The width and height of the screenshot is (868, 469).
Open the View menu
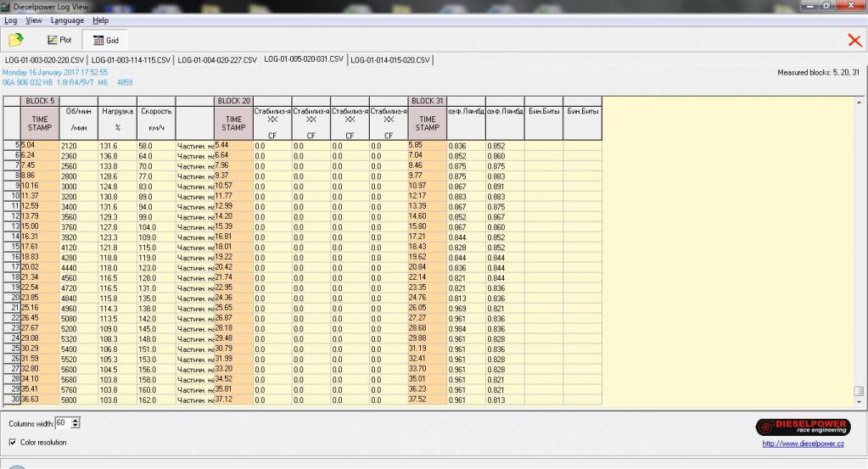point(34,20)
